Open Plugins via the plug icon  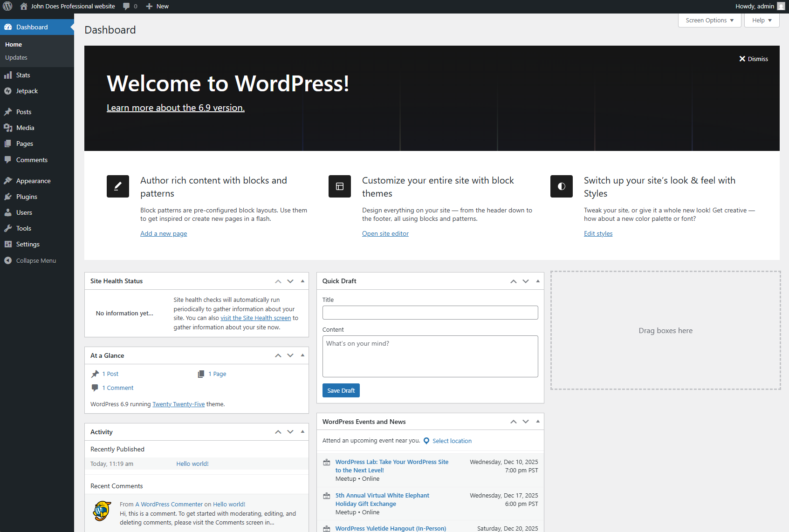click(9, 197)
